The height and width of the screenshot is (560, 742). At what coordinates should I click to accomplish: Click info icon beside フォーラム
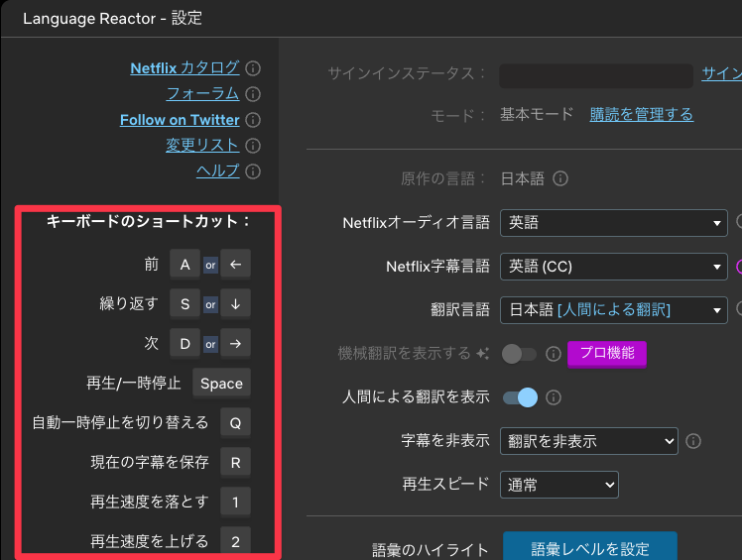[253, 94]
